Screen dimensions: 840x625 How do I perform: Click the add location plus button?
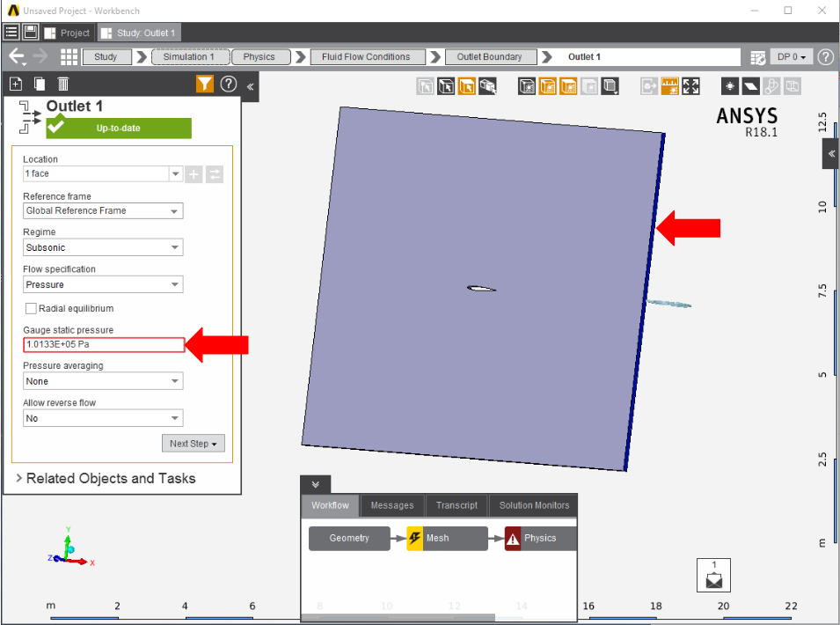[194, 174]
